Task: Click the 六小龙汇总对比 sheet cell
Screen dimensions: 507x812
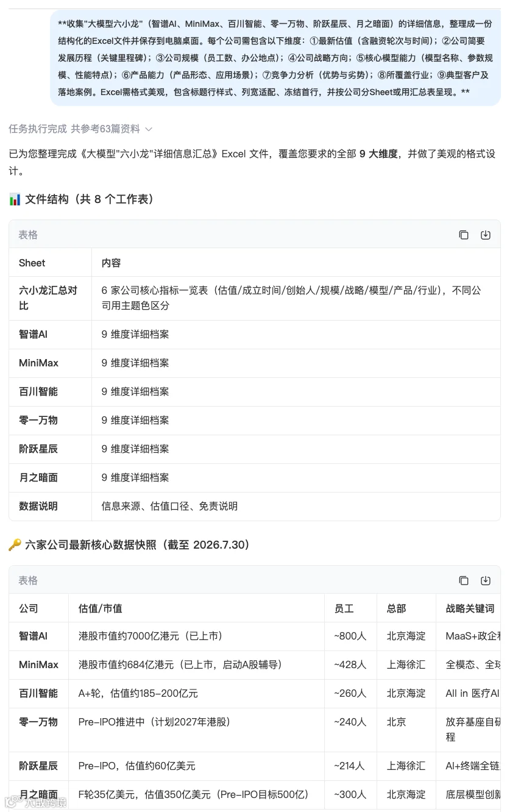Action: (50, 298)
